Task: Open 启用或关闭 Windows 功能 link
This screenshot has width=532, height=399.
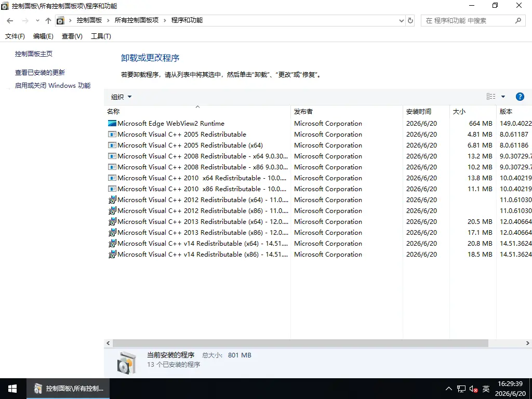Action: [x=52, y=85]
